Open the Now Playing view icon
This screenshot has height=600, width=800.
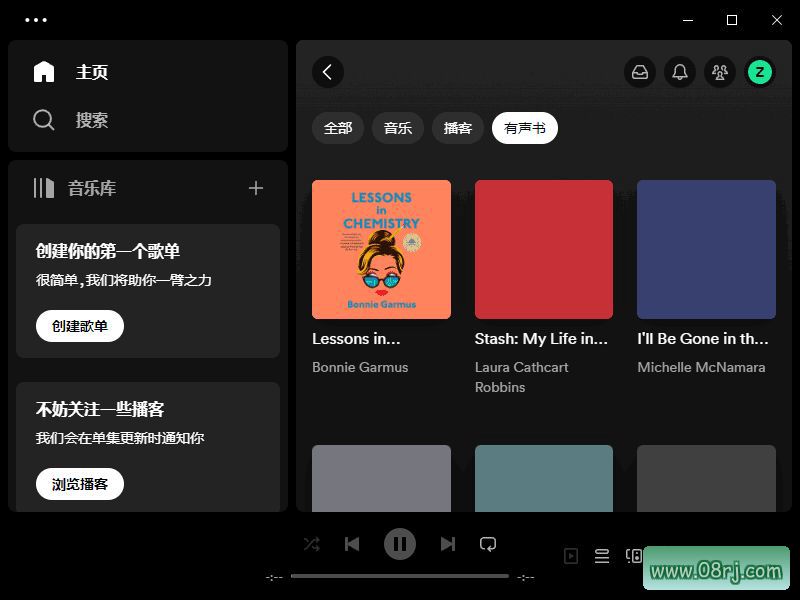[x=571, y=556]
